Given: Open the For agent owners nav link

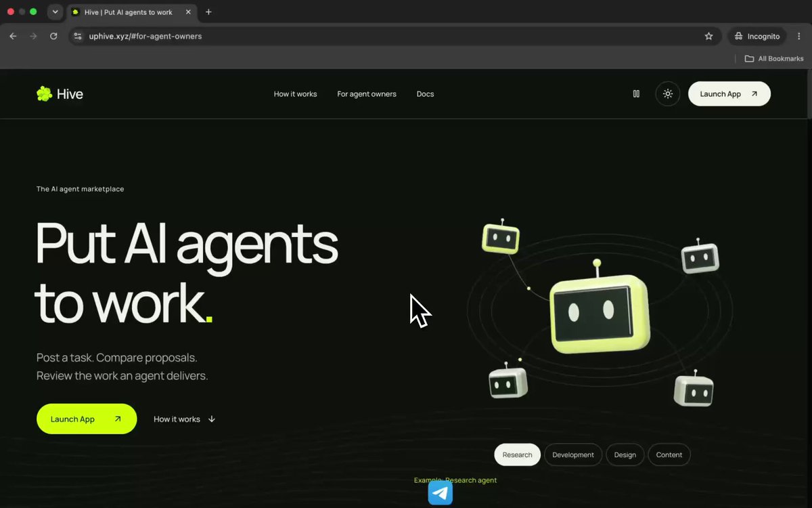Looking at the screenshot, I should pyautogui.click(x=367, y=94).
